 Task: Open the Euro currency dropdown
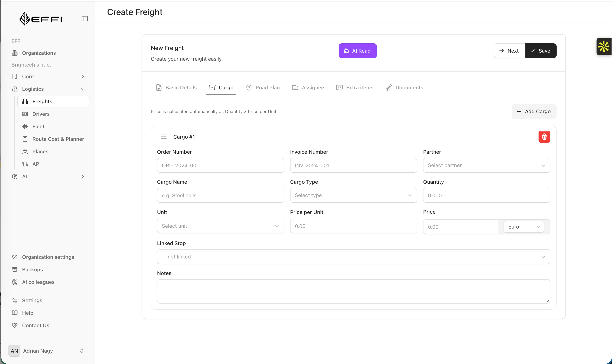523,227
